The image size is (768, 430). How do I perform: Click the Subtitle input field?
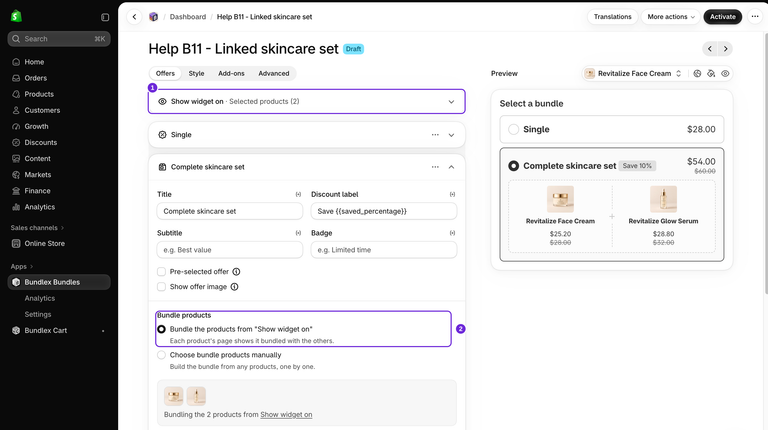point(230,250)
